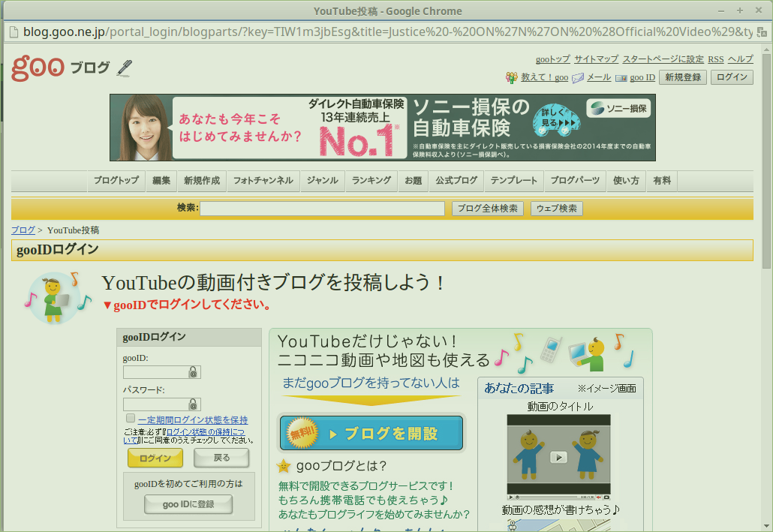
Task: Click the laptop mascot illustration
Action: point(587,354)
